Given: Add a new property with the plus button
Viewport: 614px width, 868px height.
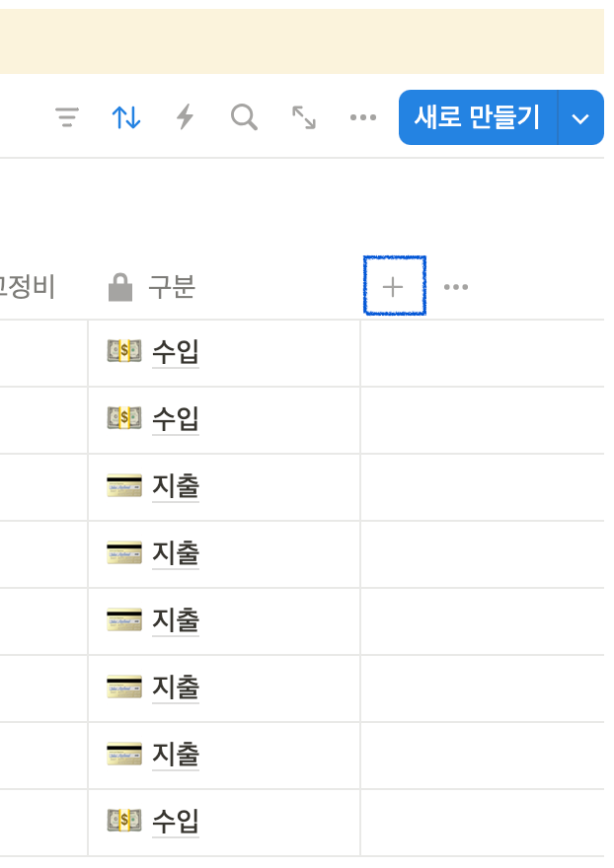Looking at the screenshot, I should click(394, 286).
